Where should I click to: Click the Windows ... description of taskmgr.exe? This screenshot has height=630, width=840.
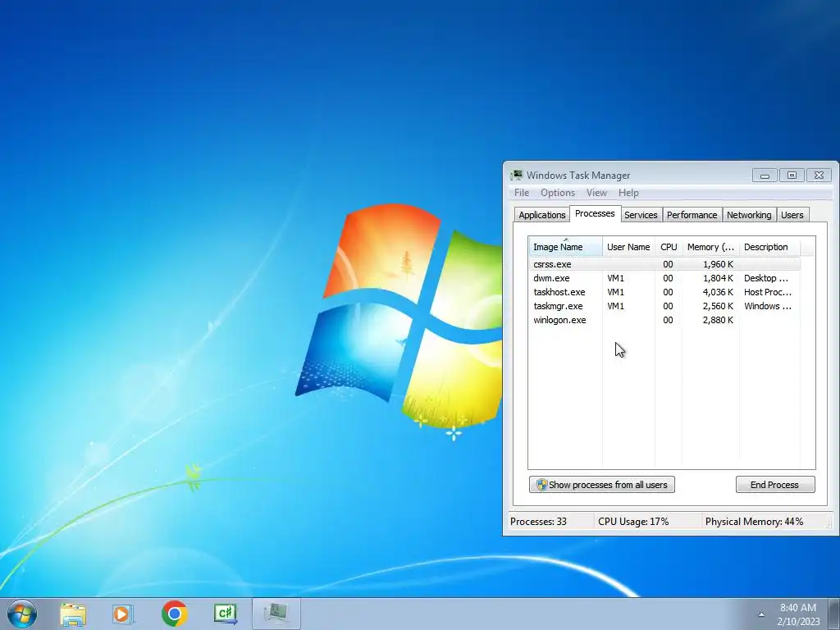pos(768,306)
